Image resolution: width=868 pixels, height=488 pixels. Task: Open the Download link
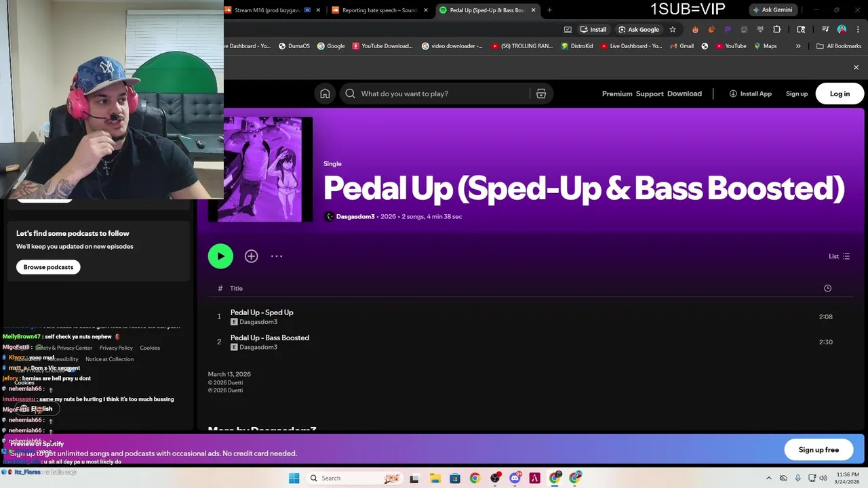684,94
